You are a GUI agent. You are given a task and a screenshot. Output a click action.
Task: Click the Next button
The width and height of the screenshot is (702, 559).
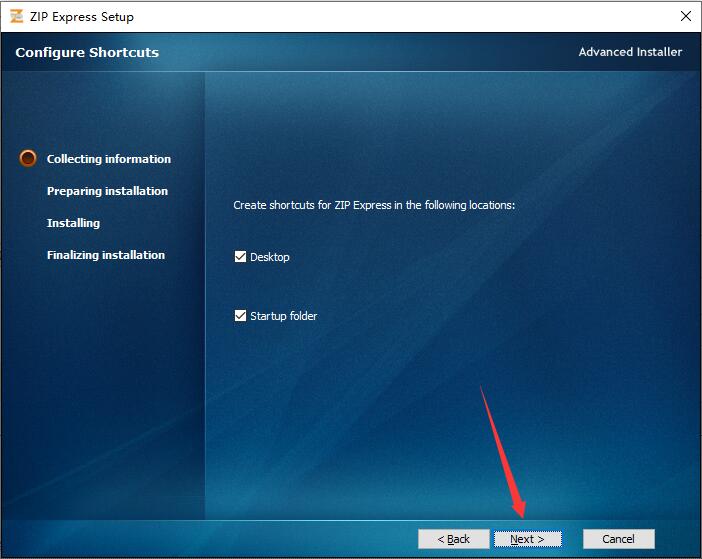[527, 539]
